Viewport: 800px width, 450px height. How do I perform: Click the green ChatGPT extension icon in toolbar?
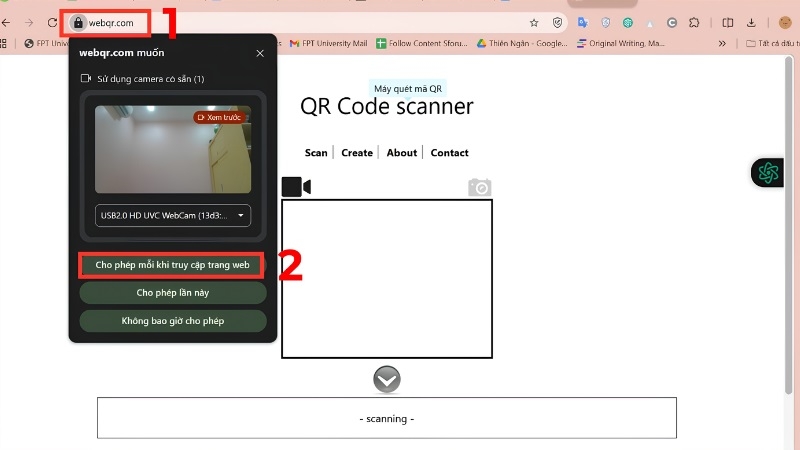628,23
